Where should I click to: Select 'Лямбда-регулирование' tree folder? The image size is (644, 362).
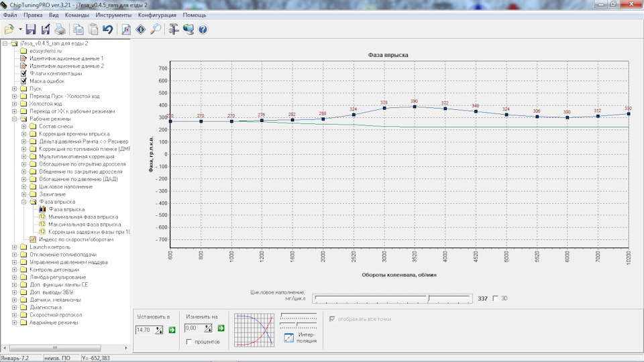(x=58, y=277)
